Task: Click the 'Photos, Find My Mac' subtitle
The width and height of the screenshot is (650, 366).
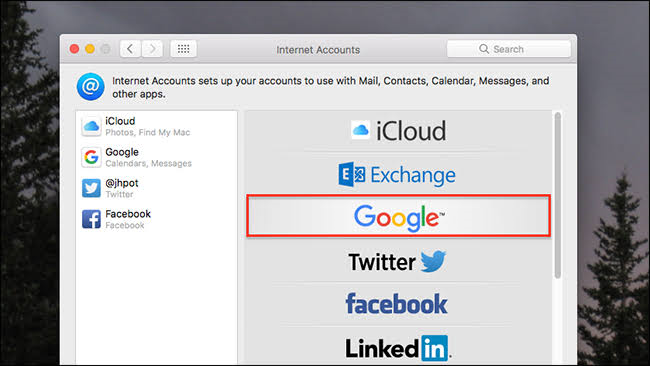Action: pos(148,132)
